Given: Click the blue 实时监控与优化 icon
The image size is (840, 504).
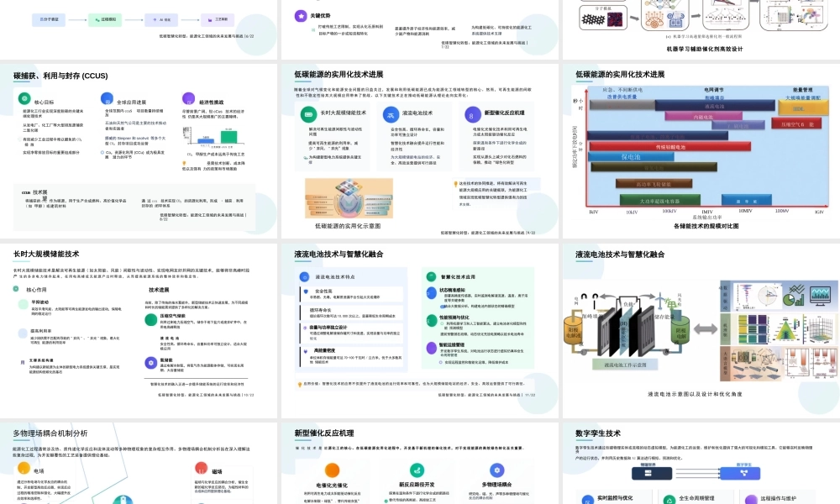Looking at the screenshot, I should [588, 500].
